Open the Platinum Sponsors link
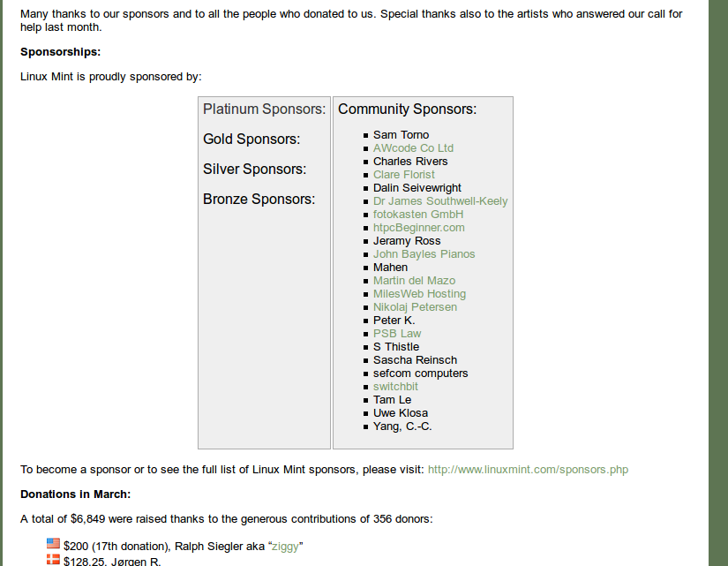728x566 pixels. (x=264, y=109)
